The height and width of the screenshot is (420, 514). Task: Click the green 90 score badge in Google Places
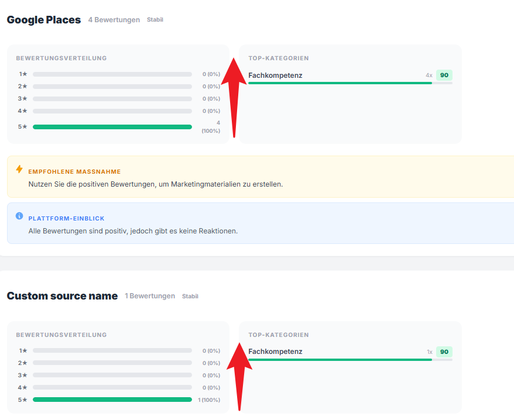(444, 75)
